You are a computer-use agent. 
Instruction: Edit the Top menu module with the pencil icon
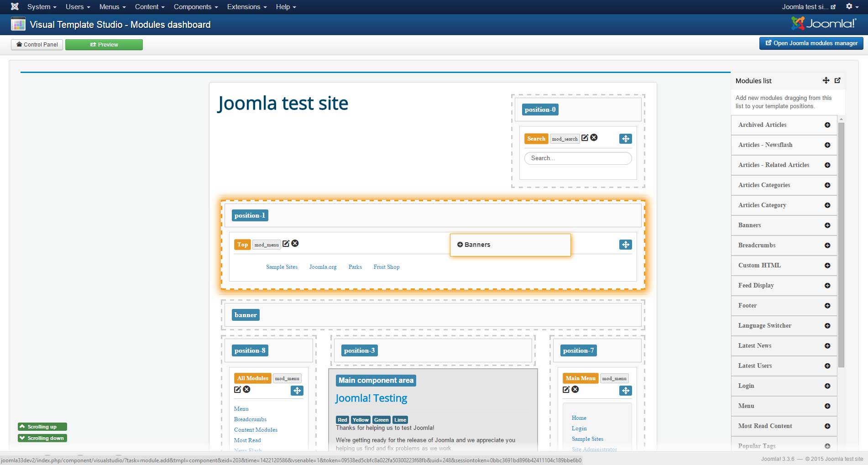click(x=286, y=243)
